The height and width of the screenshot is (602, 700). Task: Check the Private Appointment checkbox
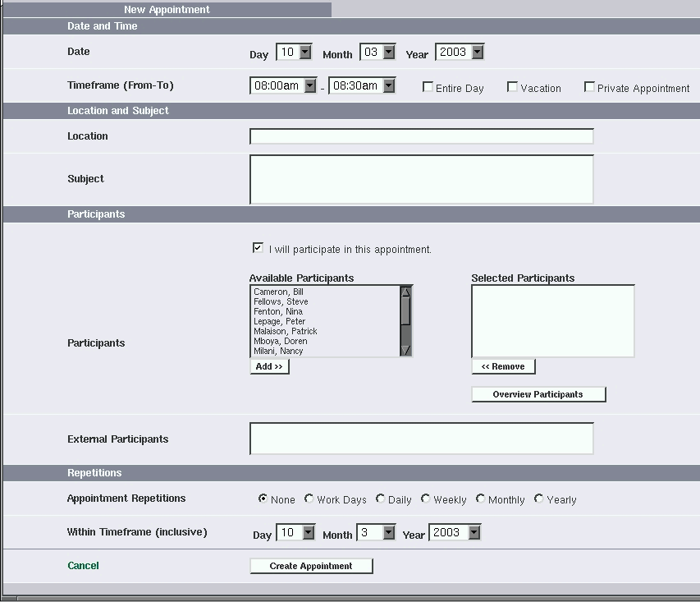click(589, 87)
